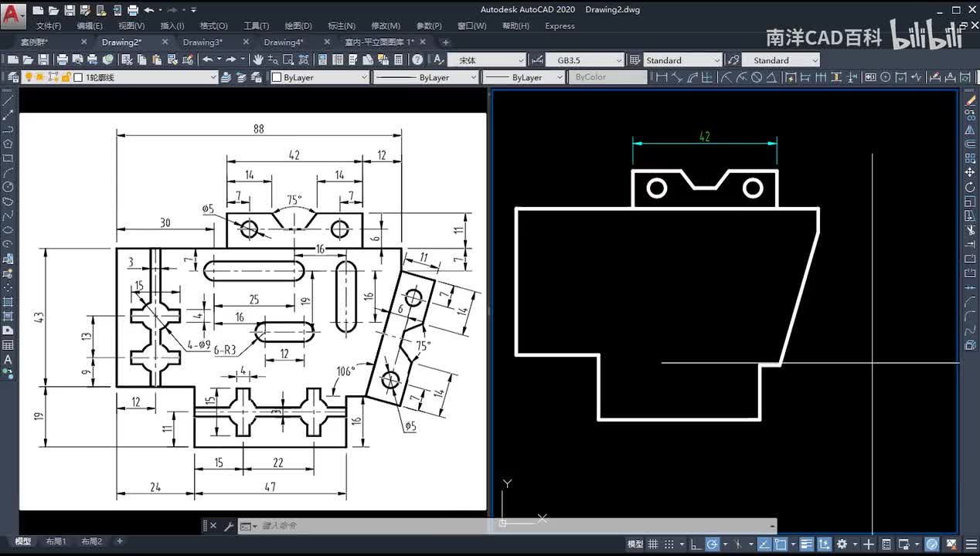Toggle Ortho mode in status bar
This screenshot has width=980, height=556.
[696, 544]
